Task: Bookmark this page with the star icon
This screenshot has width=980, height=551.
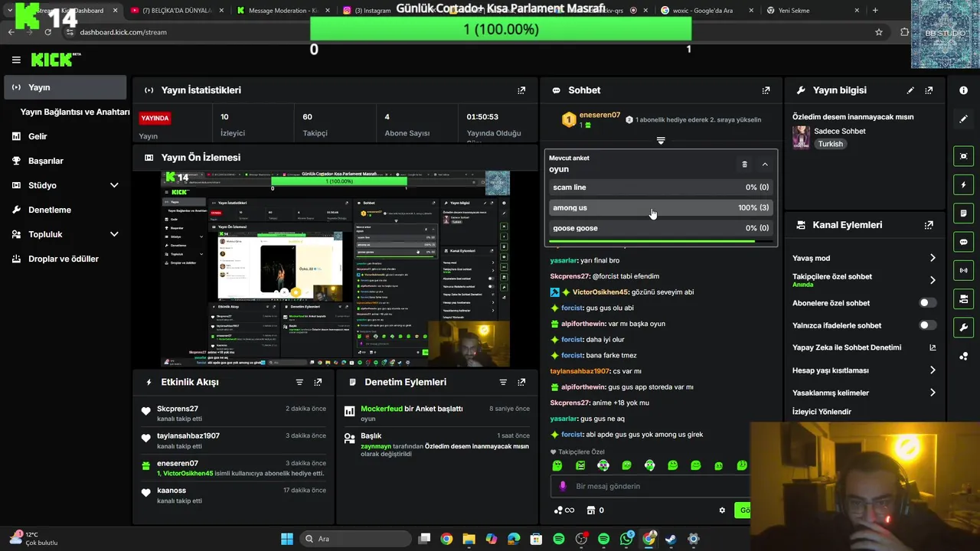Action: 879,32
